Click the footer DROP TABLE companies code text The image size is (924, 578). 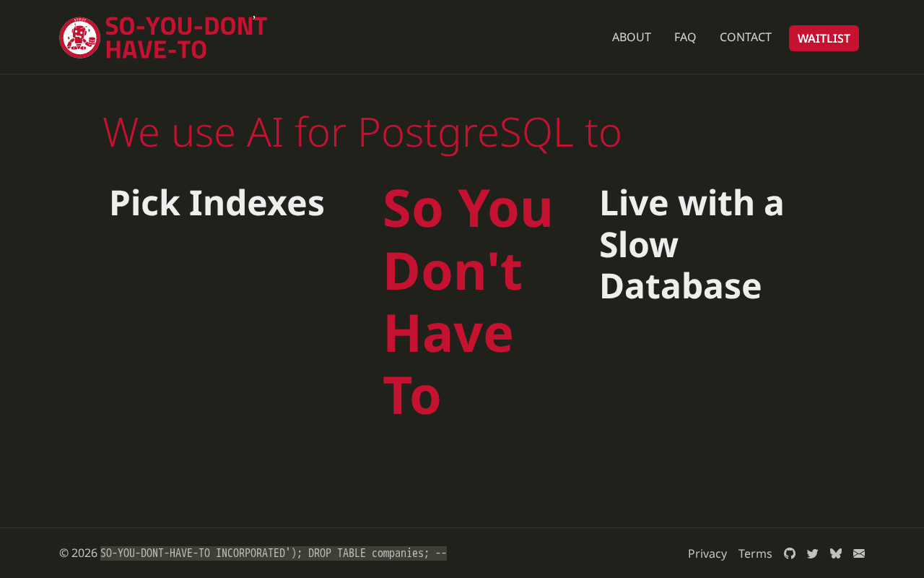[274, 553]
